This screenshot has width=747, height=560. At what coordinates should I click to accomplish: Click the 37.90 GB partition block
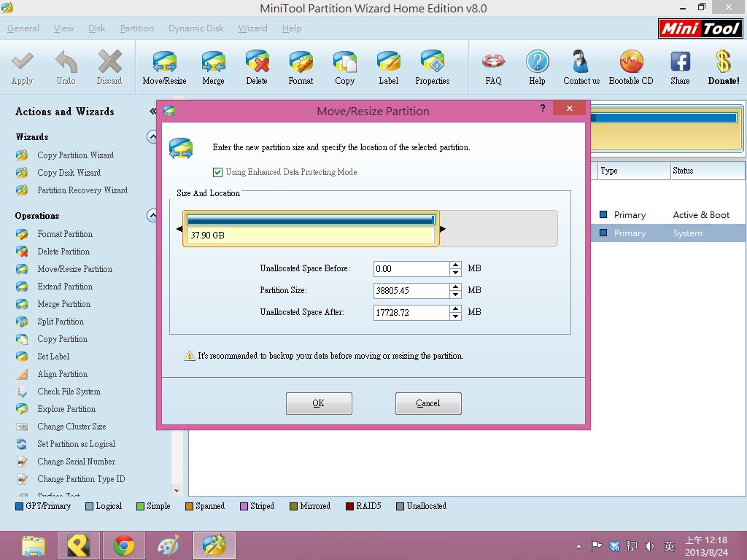coord(311,229)
